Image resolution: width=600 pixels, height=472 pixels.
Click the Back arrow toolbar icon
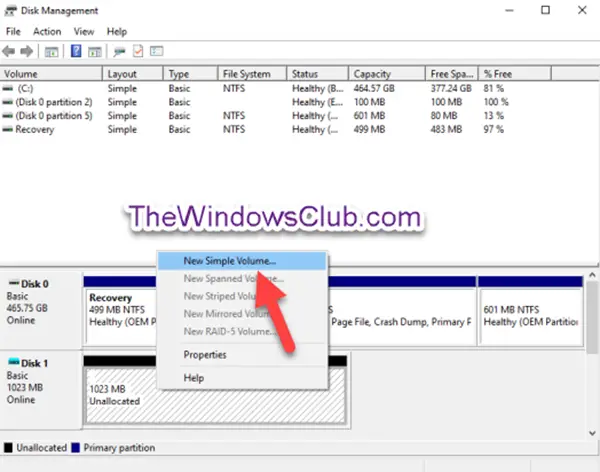(9, 51)
